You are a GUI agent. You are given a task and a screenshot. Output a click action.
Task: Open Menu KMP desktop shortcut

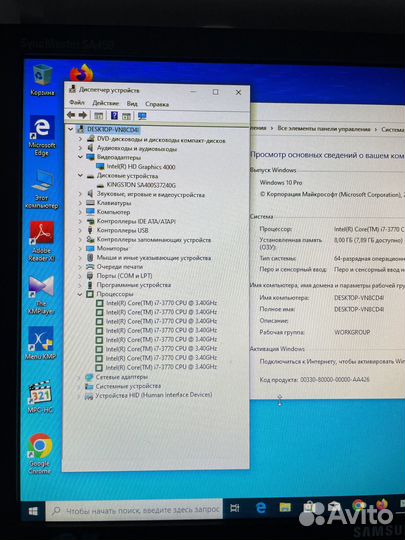(x=41, y=343)
